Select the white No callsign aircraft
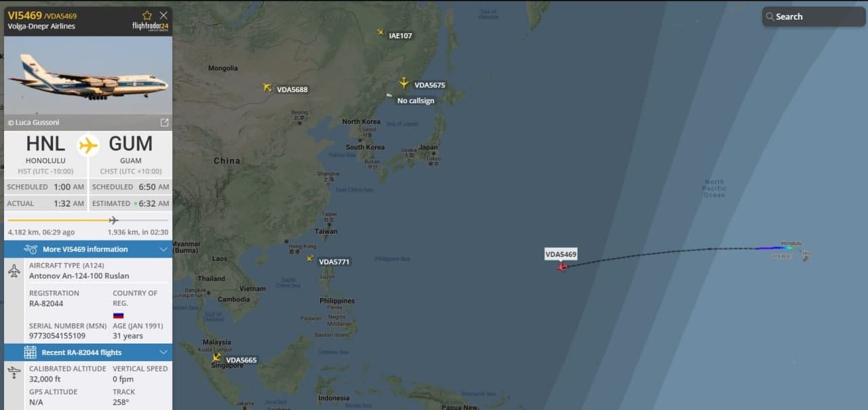 coord(389,96)
